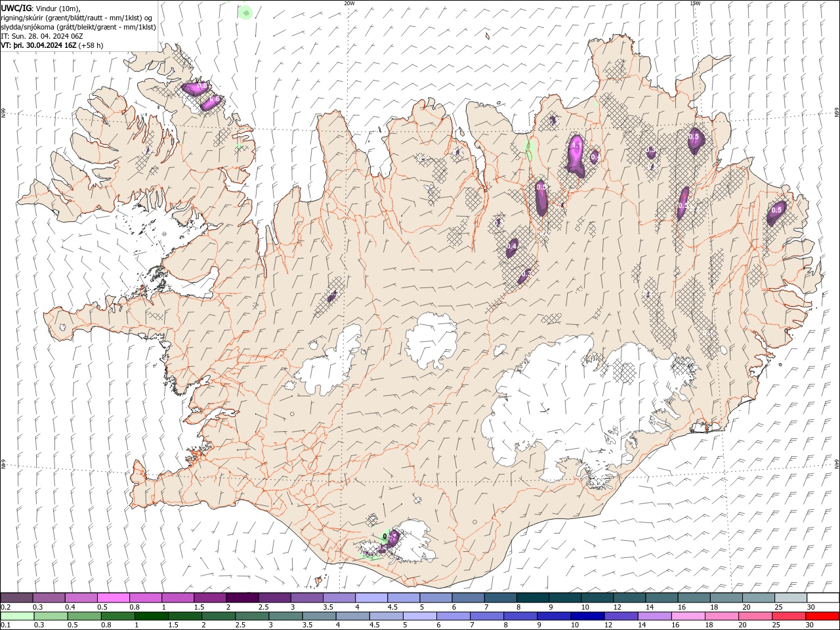The height and width of the screenshot is (630, 840).
Task: Pick the darkest purple swatch between 2 and 2.5
Action: click(242, 597)
